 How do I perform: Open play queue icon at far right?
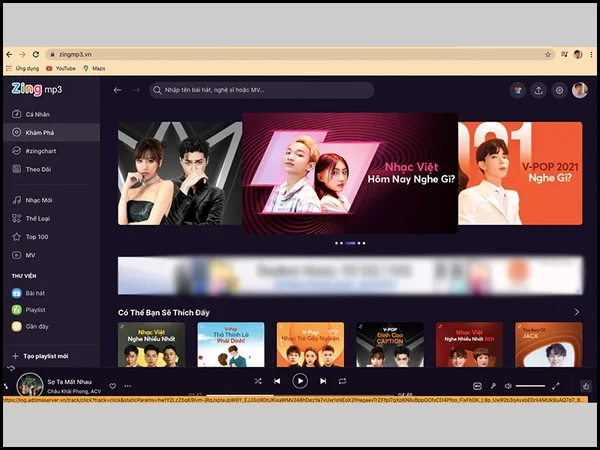586,386
